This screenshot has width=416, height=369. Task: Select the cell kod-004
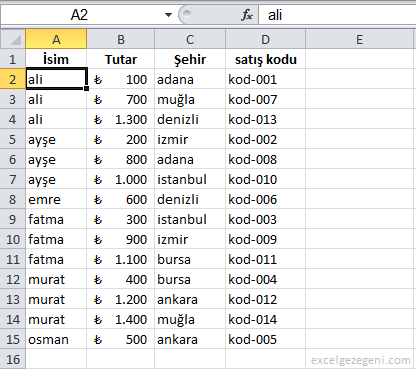point(265,279)
